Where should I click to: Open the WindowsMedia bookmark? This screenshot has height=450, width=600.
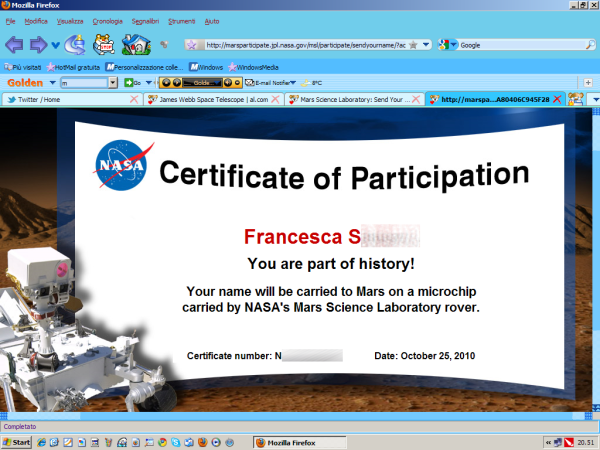click(253, 67)
